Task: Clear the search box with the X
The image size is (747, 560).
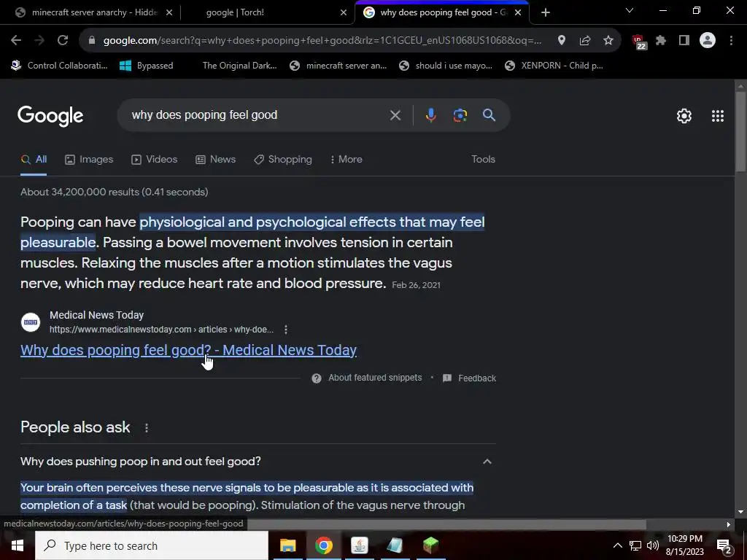Action: 395,115
